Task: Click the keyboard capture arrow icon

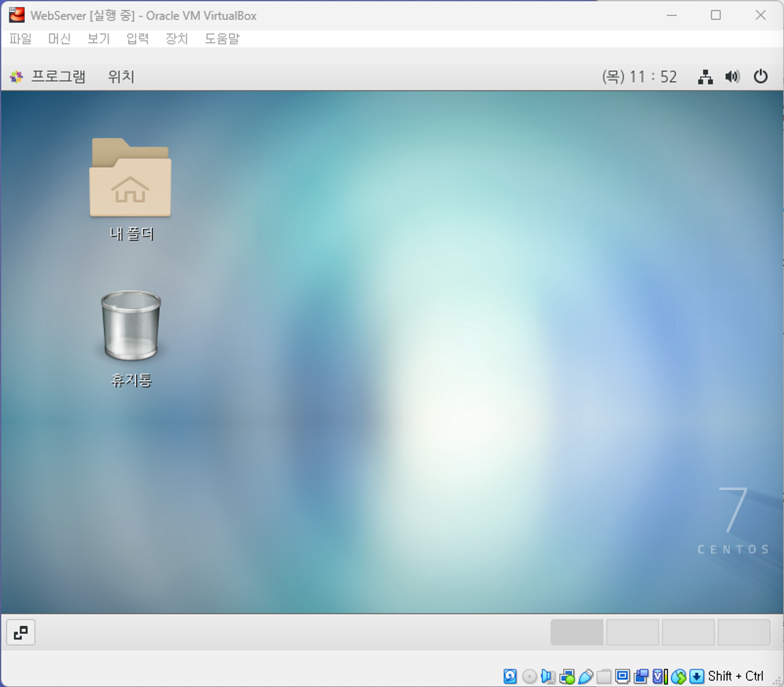Action: (x=697, y=677)
